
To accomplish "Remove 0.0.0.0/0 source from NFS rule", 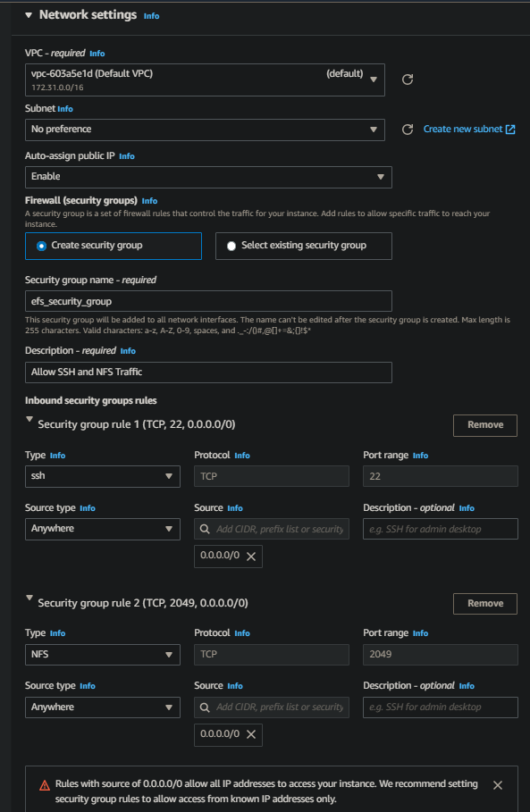I will [251, 734].
